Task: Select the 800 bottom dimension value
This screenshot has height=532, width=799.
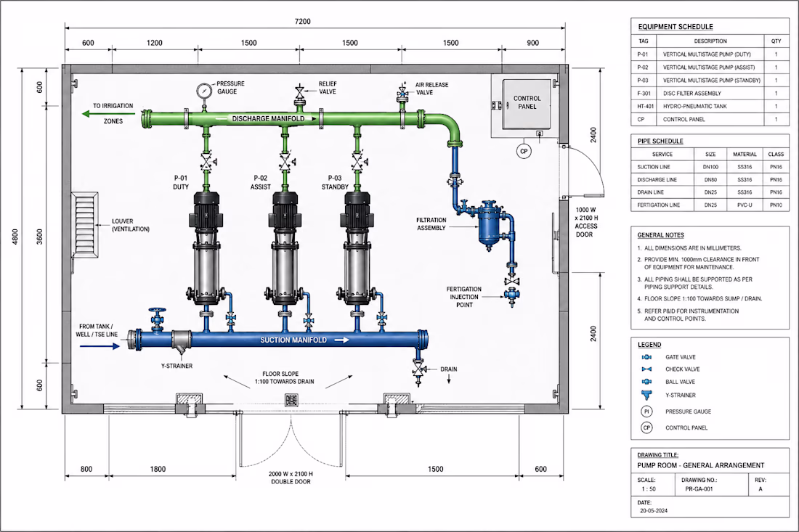Action: pyautogui.click(x=86, y=469)
